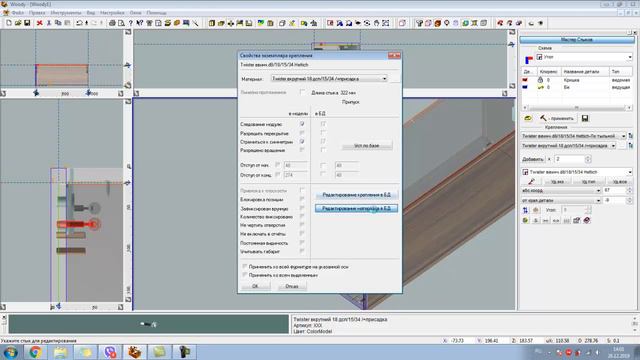Open second Twister вкрутной dropdown under Крепления
The height and width of the screenshot is (360, 640).
[x=569, y=146]
